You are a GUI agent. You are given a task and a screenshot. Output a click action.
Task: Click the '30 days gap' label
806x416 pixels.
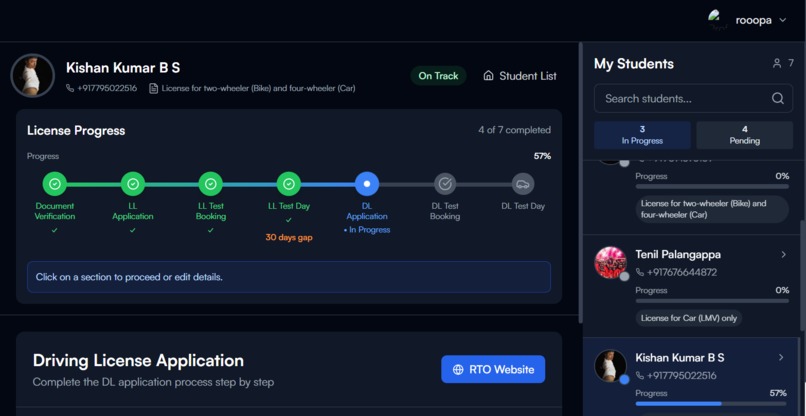pos(289,238)
